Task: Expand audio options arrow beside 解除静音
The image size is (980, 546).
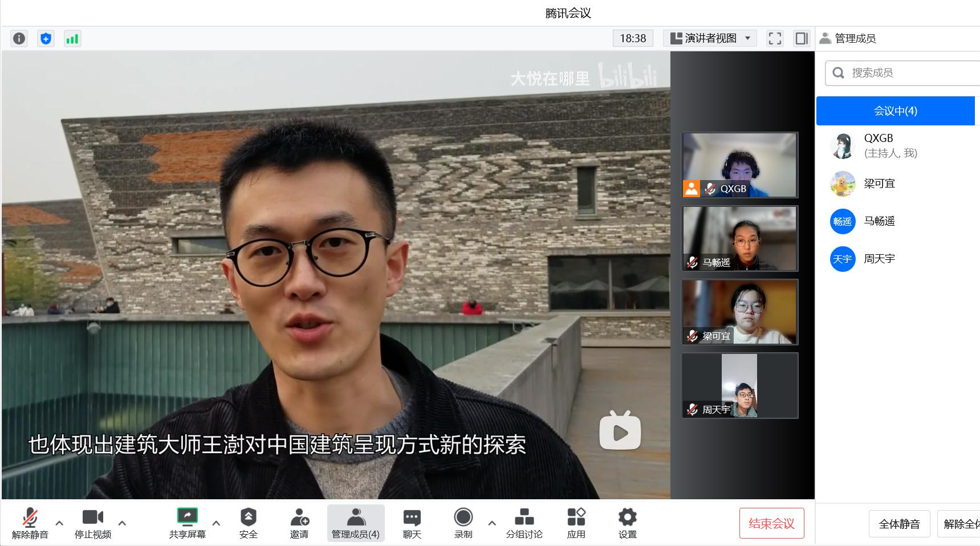Action: (x=59, y=523)
